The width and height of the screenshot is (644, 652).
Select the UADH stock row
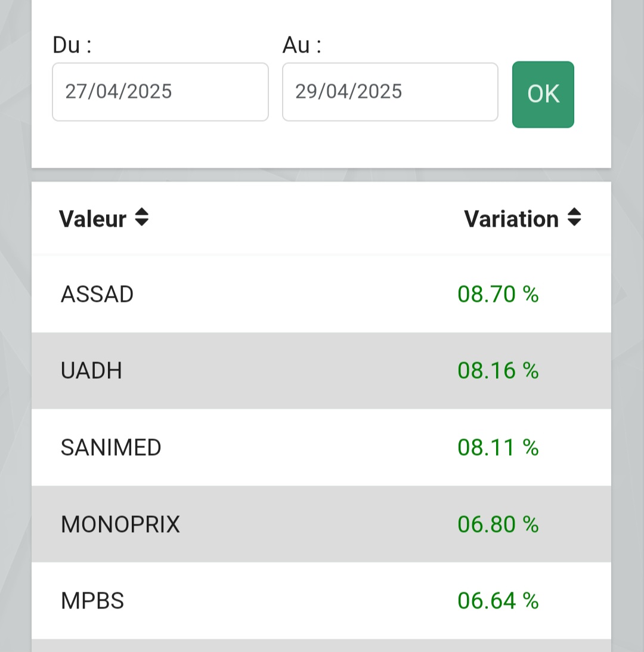(321, 370)
